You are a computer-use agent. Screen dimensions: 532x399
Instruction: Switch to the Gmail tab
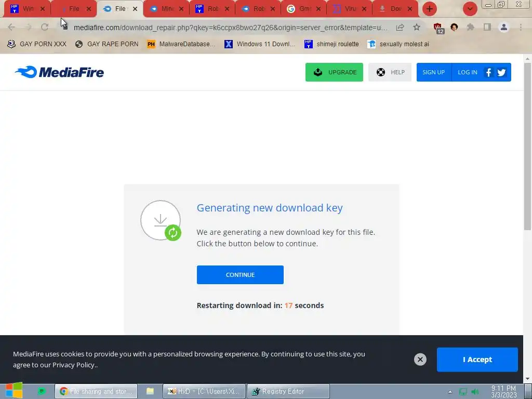point(303,9)
